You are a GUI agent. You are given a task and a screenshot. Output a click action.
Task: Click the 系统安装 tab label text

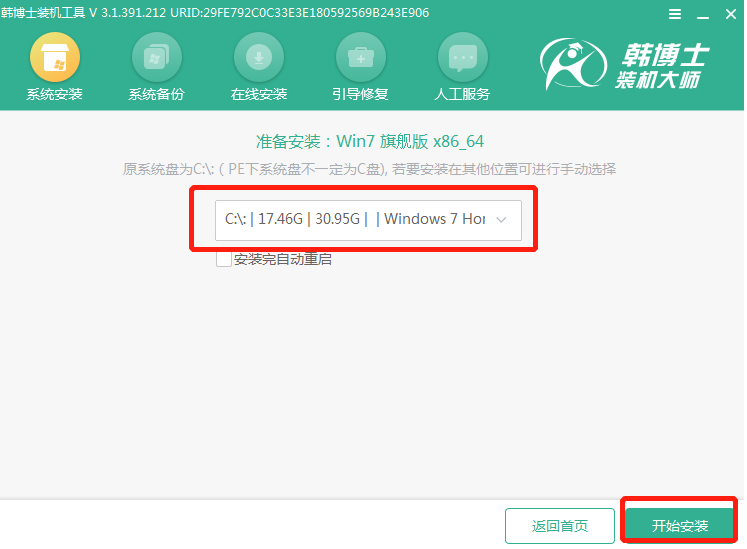point(54,94)
